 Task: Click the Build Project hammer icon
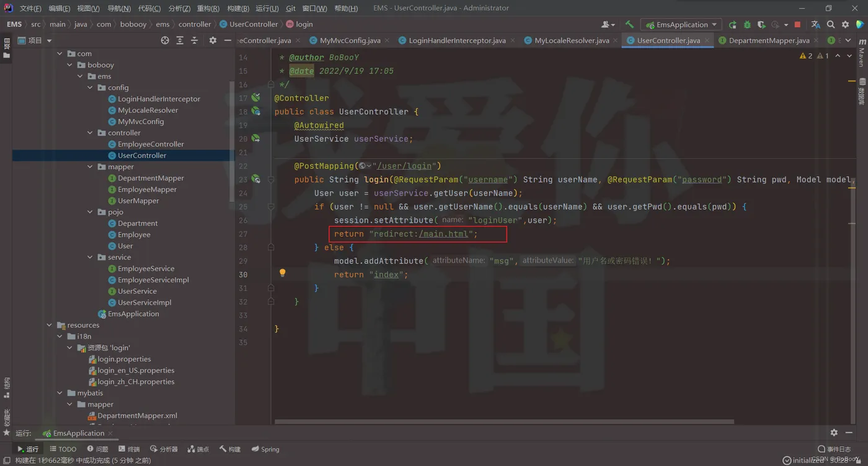coord(629,25)
